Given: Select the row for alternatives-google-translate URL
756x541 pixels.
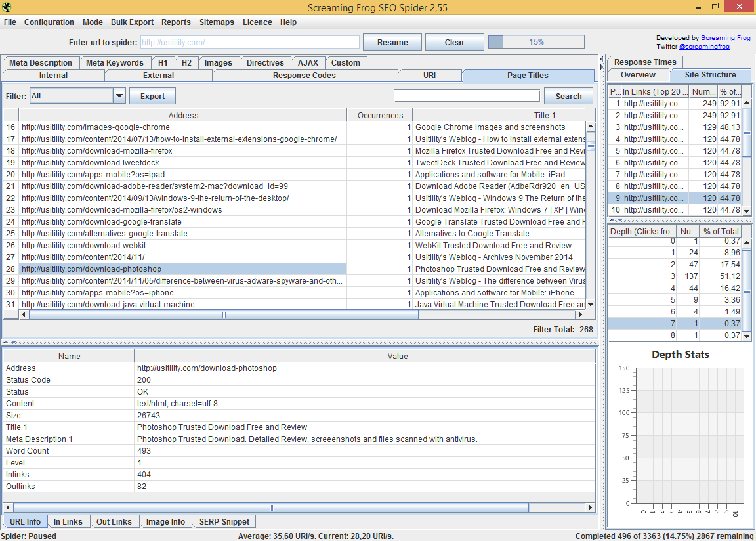Looking at the screenshot, I should (x=294, y=233).
